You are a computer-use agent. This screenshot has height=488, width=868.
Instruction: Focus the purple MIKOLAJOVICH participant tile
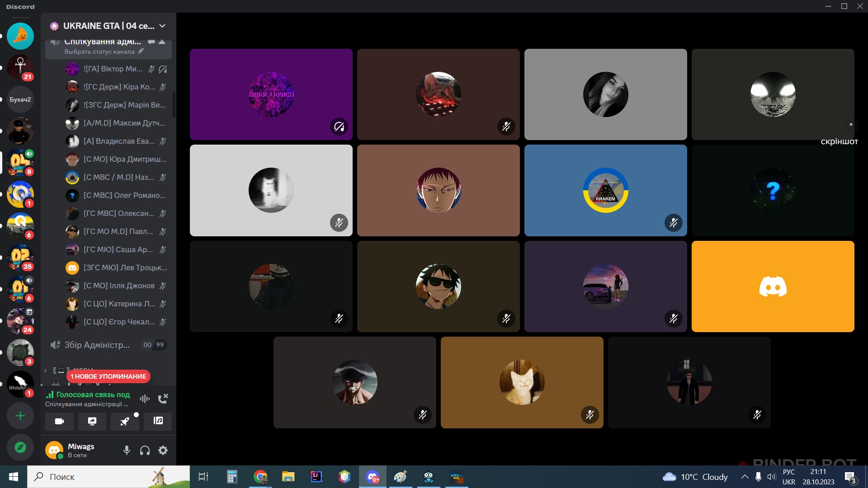271,94
